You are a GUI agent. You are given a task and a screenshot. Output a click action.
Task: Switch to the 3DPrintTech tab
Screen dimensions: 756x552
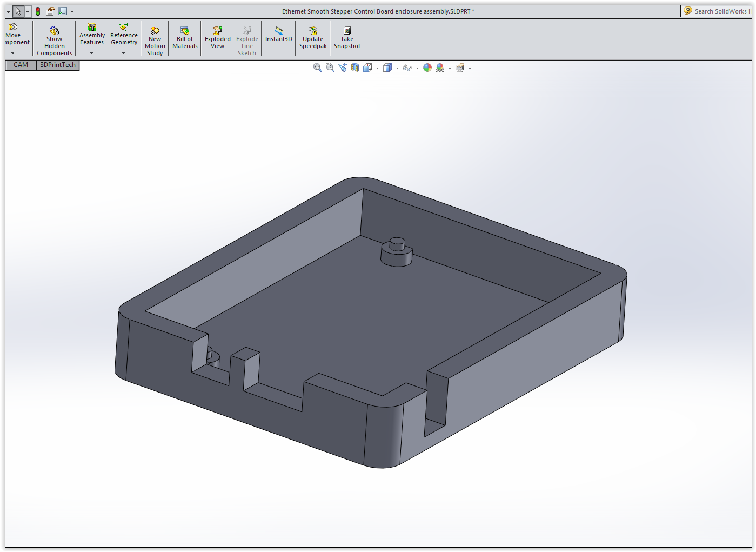(x=58, y=65)
